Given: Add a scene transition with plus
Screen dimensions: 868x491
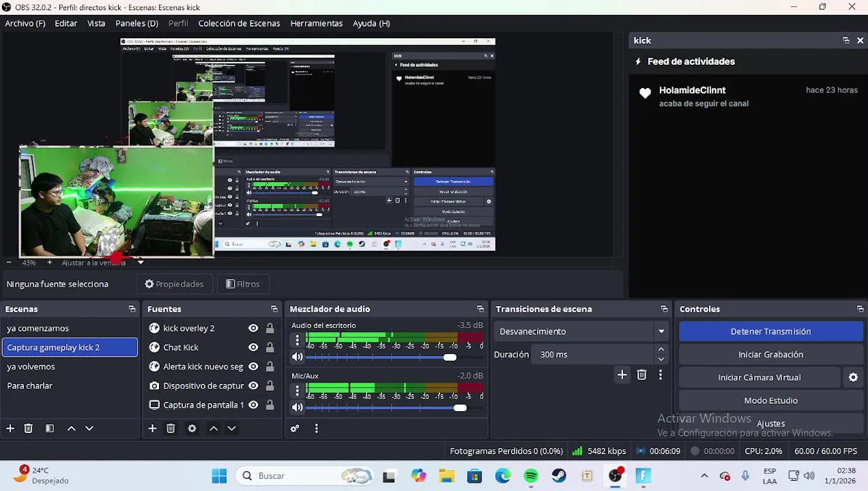Looking at the screenshot, I should pos(622,374).
